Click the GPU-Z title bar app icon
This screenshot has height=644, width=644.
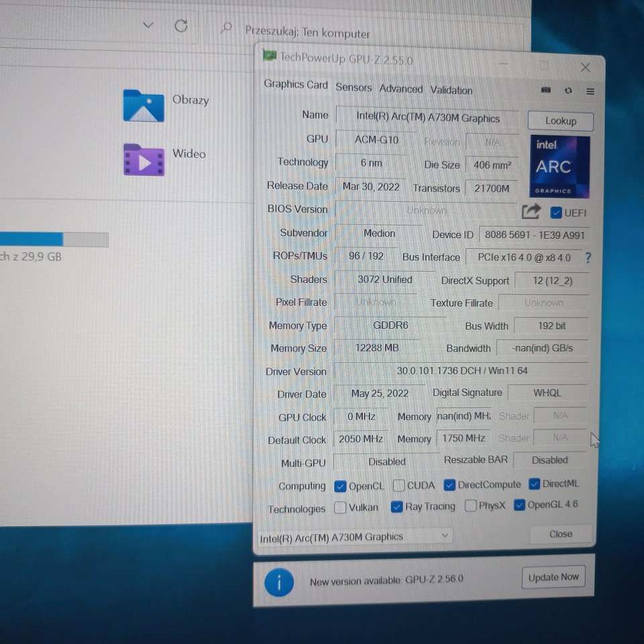[269, 56]
